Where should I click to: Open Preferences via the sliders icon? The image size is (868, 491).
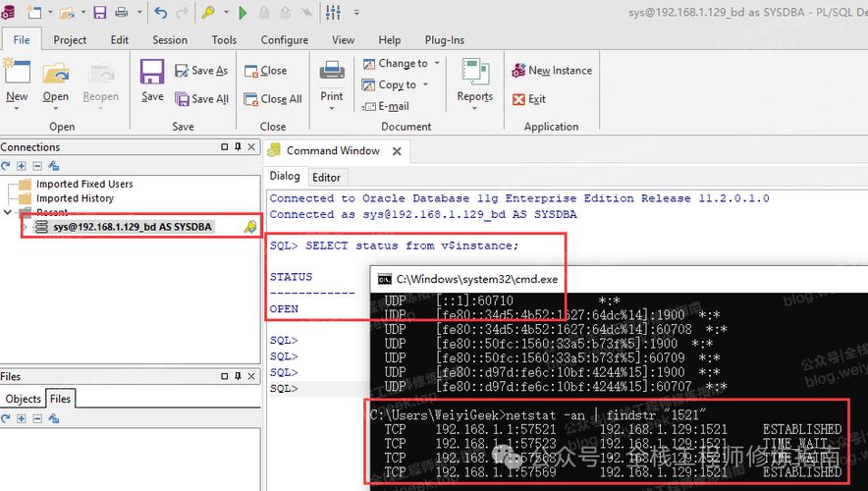click(333, 12)
